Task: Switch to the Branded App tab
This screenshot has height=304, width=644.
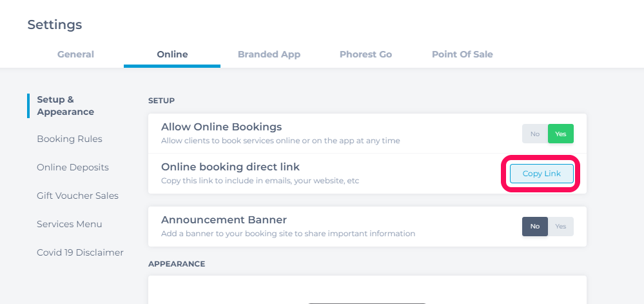Action: (x=269, y=54)
